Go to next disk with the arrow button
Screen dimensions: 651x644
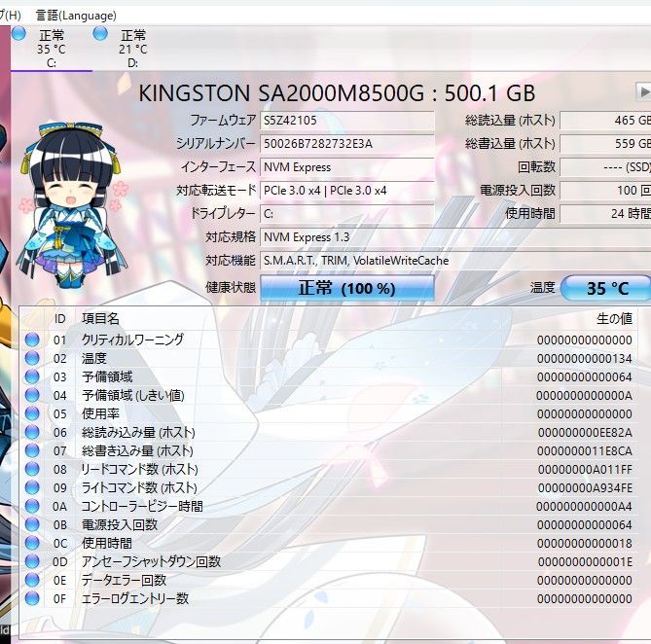(643, 91)
